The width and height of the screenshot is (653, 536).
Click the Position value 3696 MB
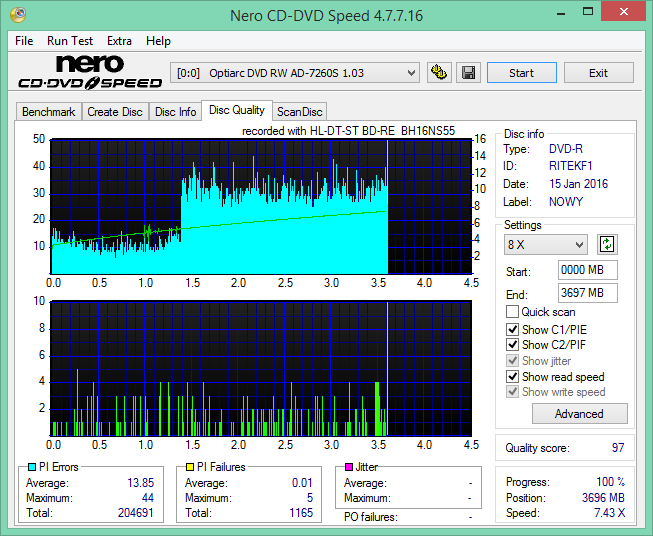[603, 498]
